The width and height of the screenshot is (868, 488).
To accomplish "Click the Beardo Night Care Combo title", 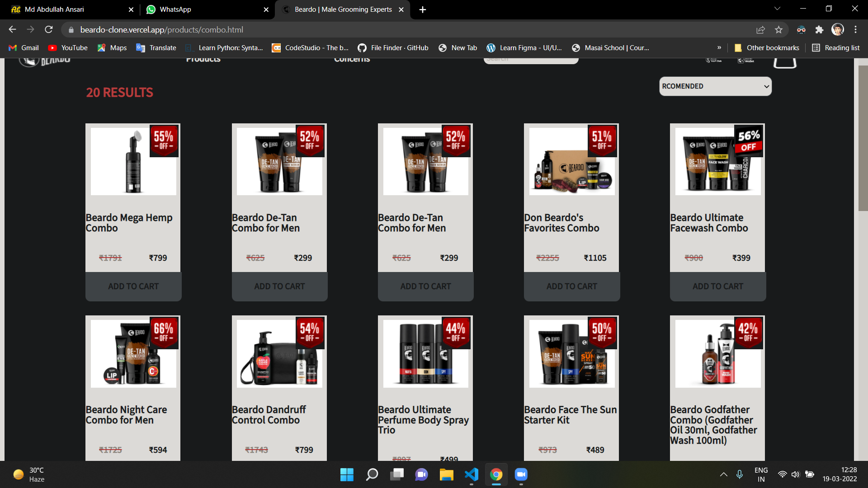I will tap(126, 415).
